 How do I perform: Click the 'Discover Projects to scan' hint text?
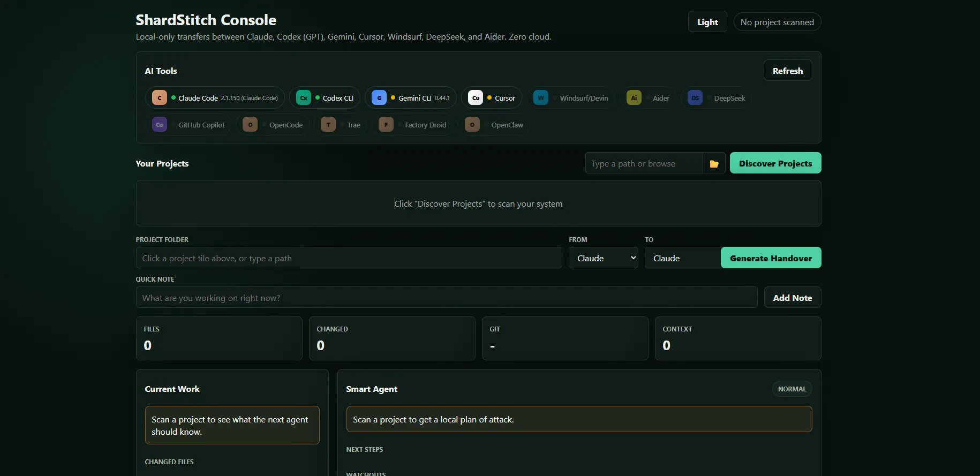pos(479,203)
